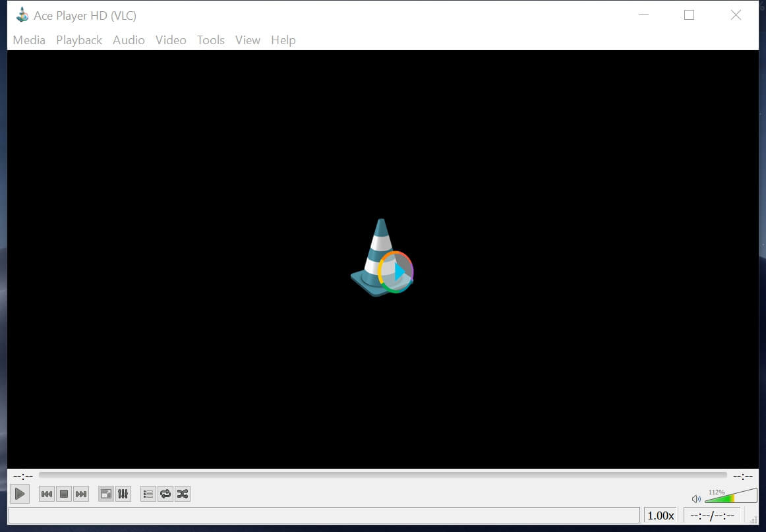
Task: Skip to next media track
Action: (x=81, y=494)
